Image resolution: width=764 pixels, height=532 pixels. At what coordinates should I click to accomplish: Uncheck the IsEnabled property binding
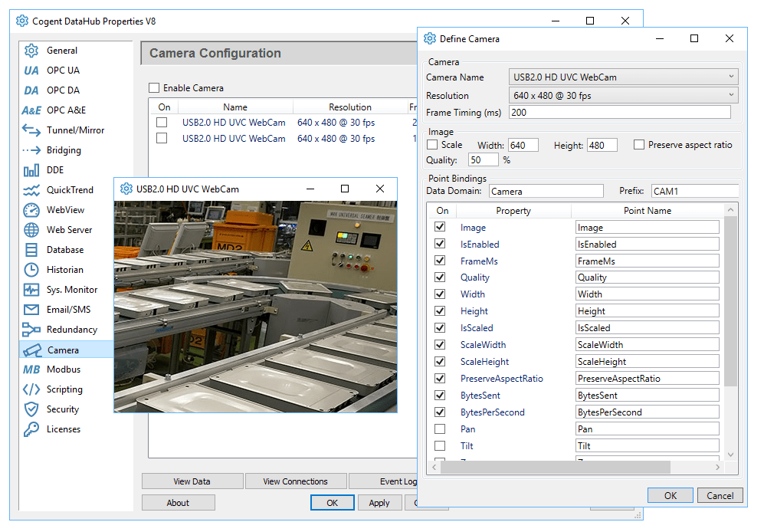coord(440,244)
